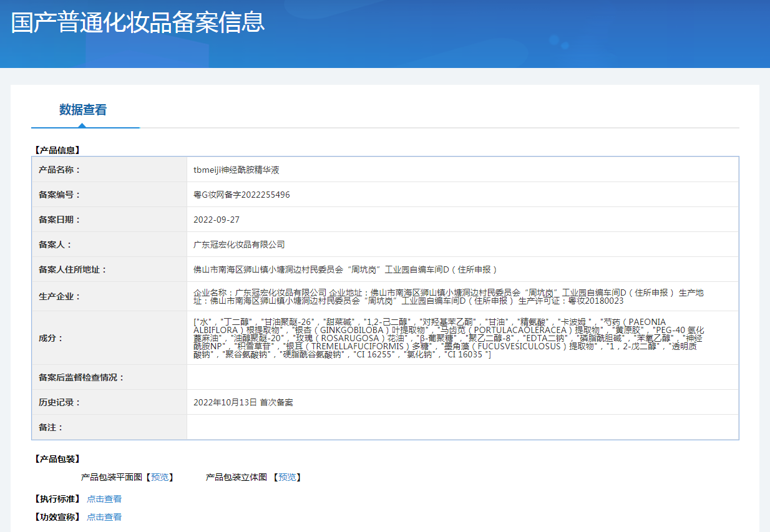
Task: Click the 备案人住所地址 address value
Action: (346, 269)
